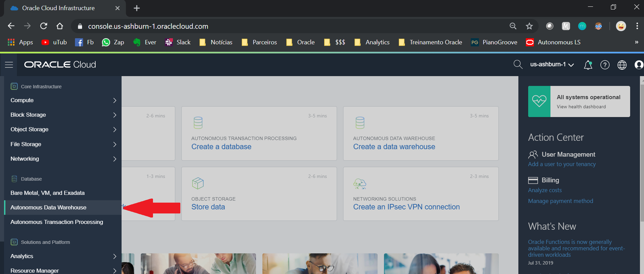Open the Zap WhatsApp bookmark
644x274 pixels.
pos(113,42)
